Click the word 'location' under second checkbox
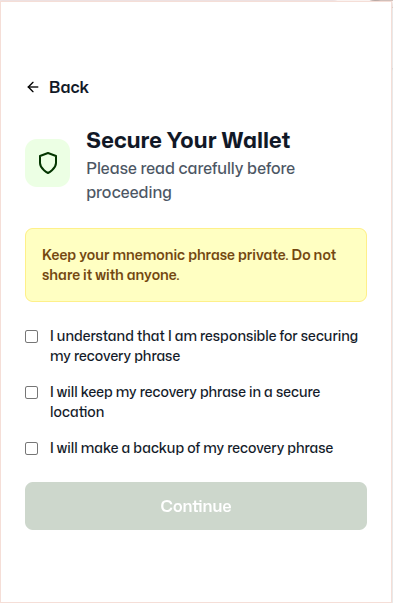The width and height of the screenshot is (393, 603). click(77, 412)
